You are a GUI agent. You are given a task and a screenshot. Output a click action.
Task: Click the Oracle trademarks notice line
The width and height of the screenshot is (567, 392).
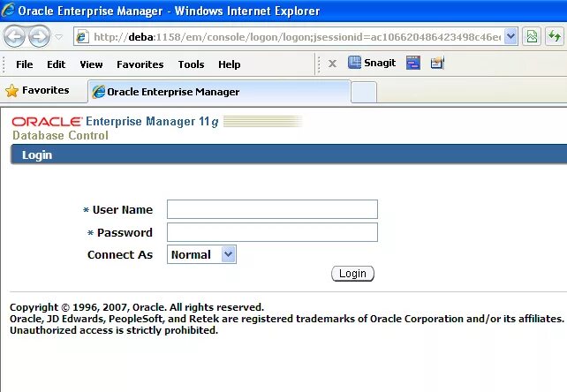pyautogui.click(x=287, y=319)
